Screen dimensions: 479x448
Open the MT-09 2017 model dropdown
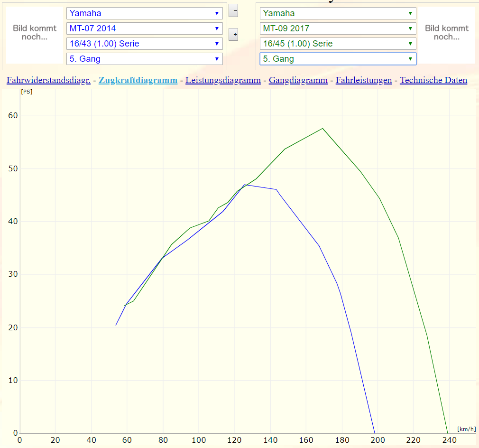tap(338, 28)
